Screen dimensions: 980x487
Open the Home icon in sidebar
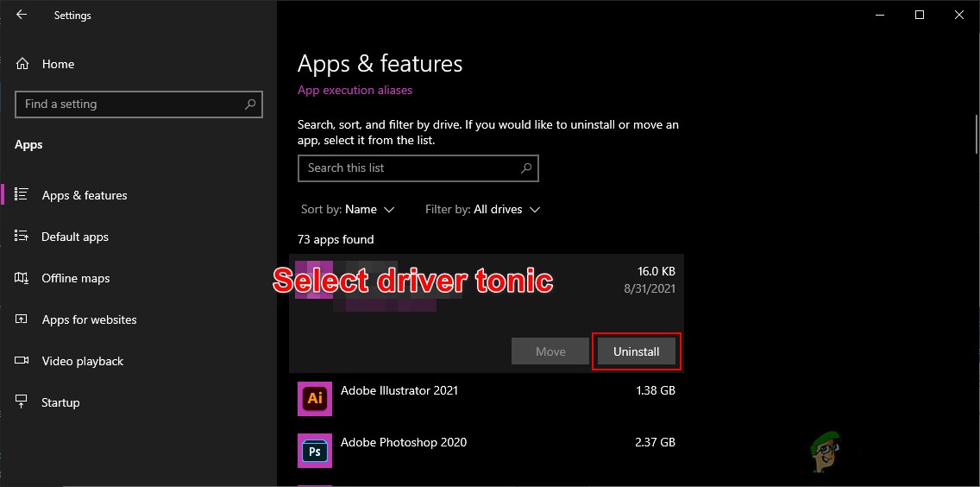tap(22, 64)
